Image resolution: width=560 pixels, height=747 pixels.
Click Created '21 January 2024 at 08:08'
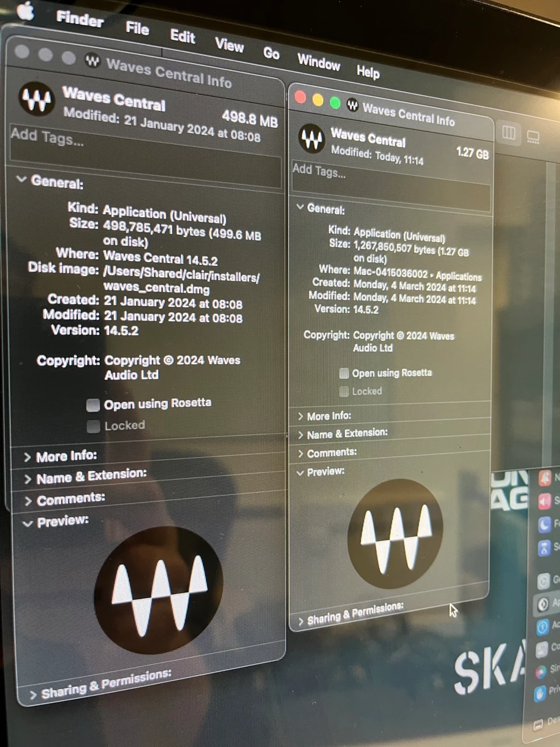tap(173, 302)
